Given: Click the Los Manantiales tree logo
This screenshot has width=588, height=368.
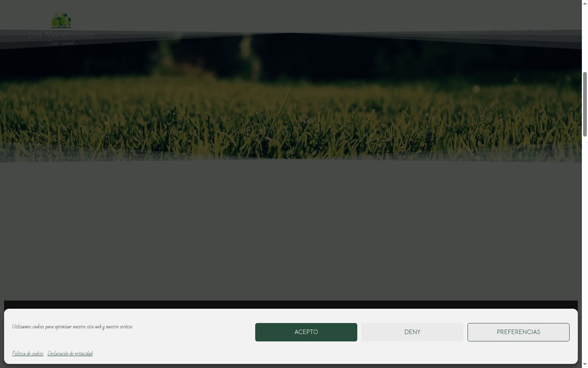Looking at the screenshot, I should tap(61, 29).
